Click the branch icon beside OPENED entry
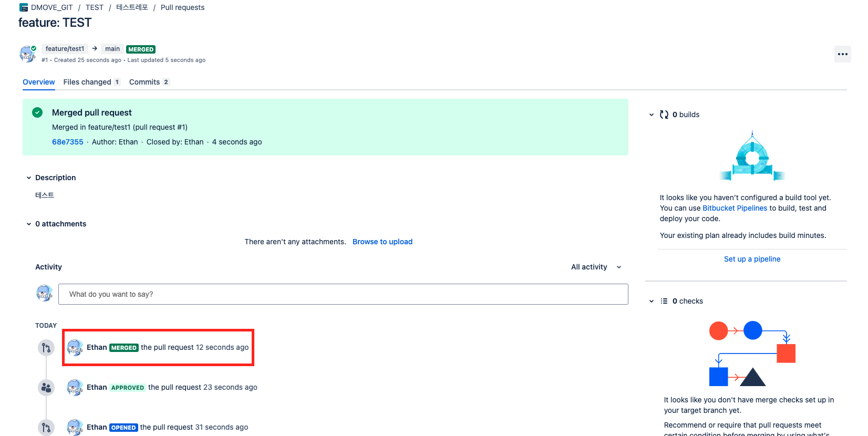868x436 pixels. coord(46,428)
